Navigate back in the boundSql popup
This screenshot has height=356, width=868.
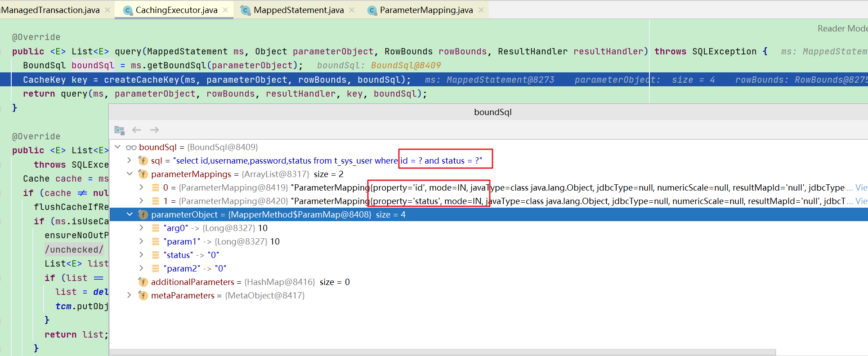click(x=137, y=130)
